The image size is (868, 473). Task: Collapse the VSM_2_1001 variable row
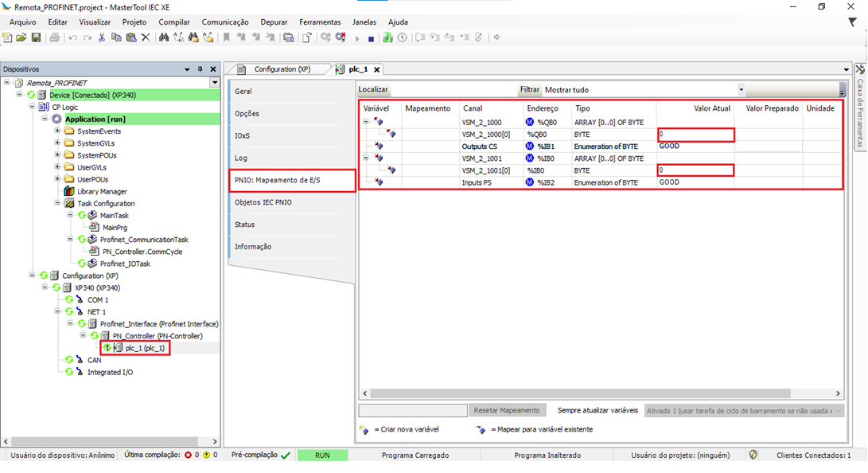pos(366,158)
